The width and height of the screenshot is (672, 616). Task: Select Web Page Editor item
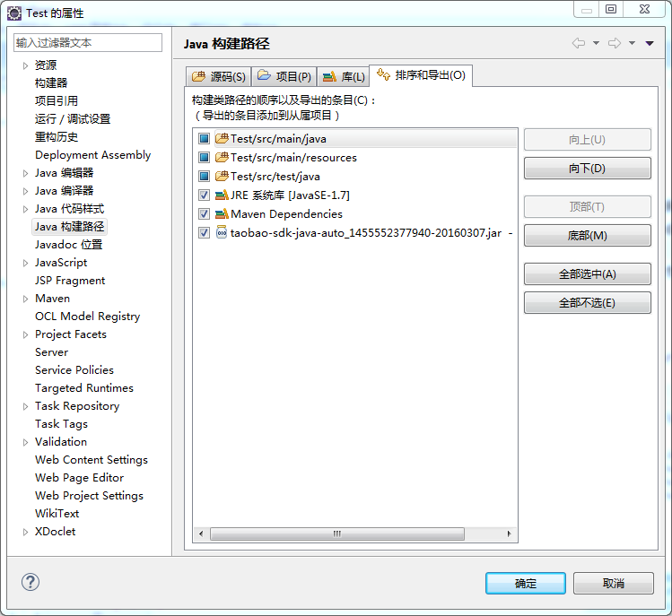coord(79,478)
